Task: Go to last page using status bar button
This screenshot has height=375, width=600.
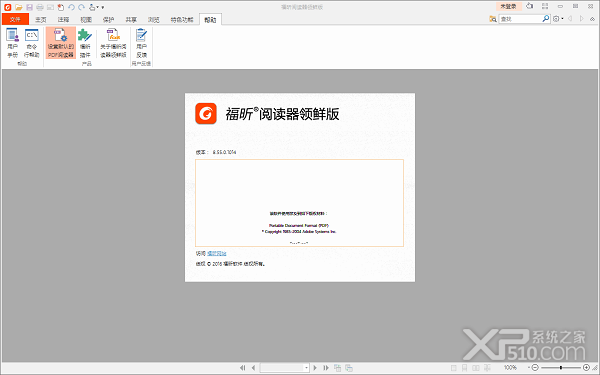Action: 326,368
